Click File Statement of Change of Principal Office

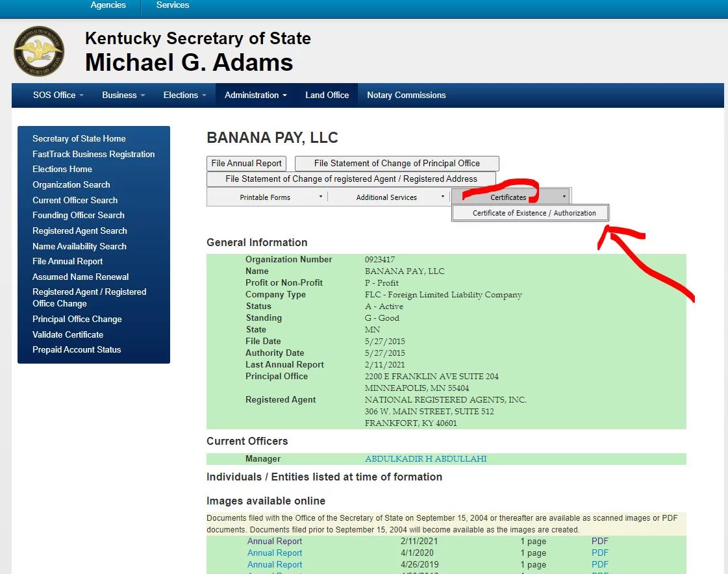(397, 163)
